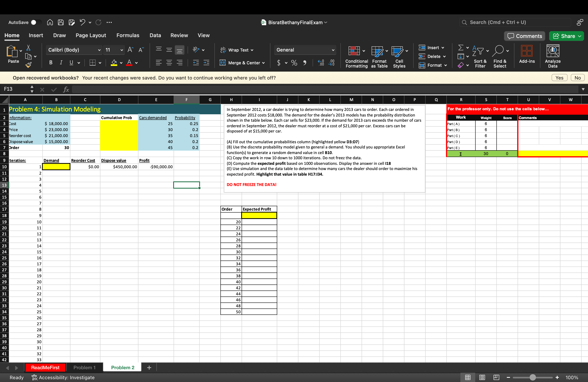The image size is (588, 382).
Task: Open the Problem 1 sheet tab
Action: pos(84,367)
